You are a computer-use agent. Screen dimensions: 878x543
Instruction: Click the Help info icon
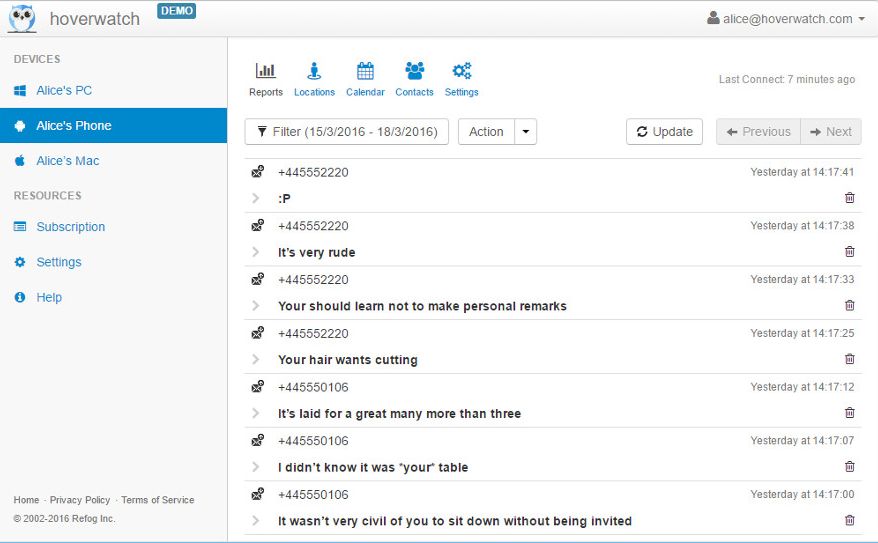(20, 297)
